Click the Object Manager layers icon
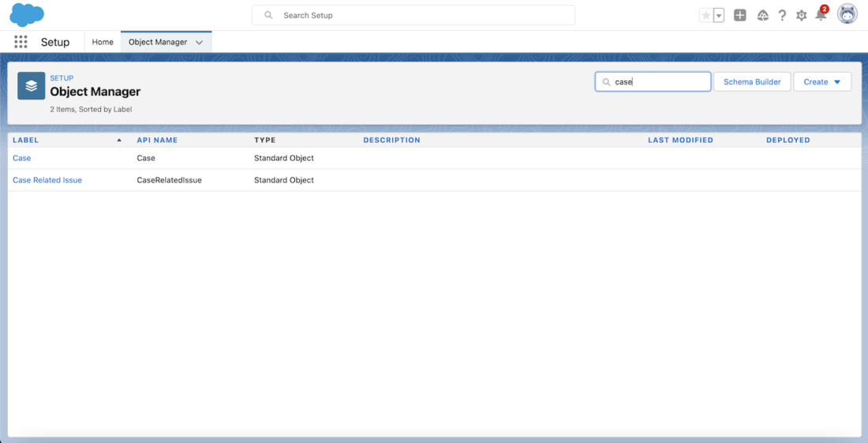 32,86
